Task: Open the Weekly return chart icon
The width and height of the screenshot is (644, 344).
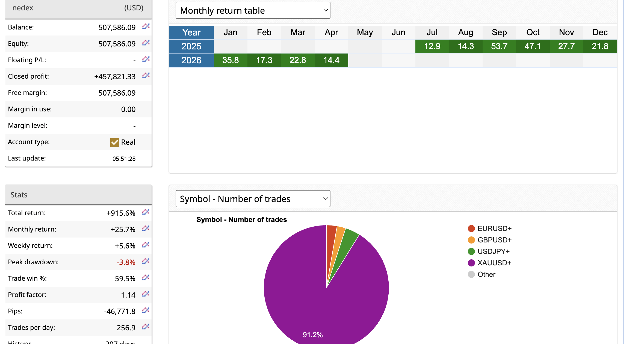Action: [x=145, y=245]
